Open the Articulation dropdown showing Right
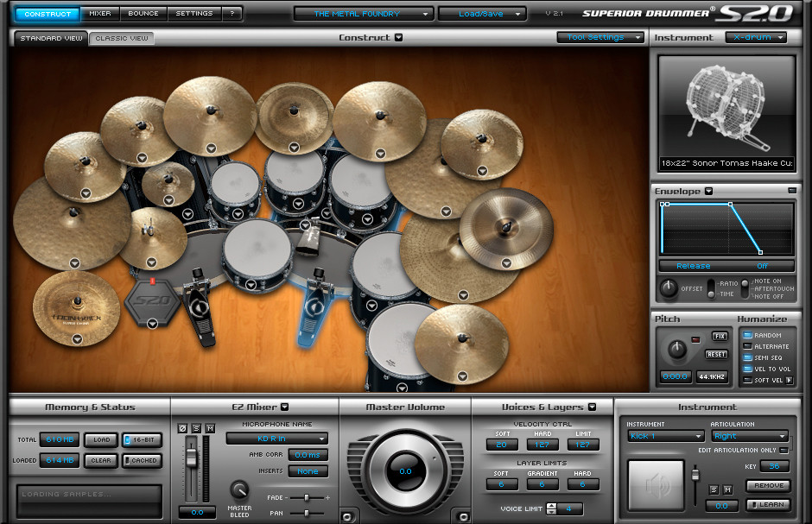This screenshot has height=524, width=812. (x=748, y=436)
